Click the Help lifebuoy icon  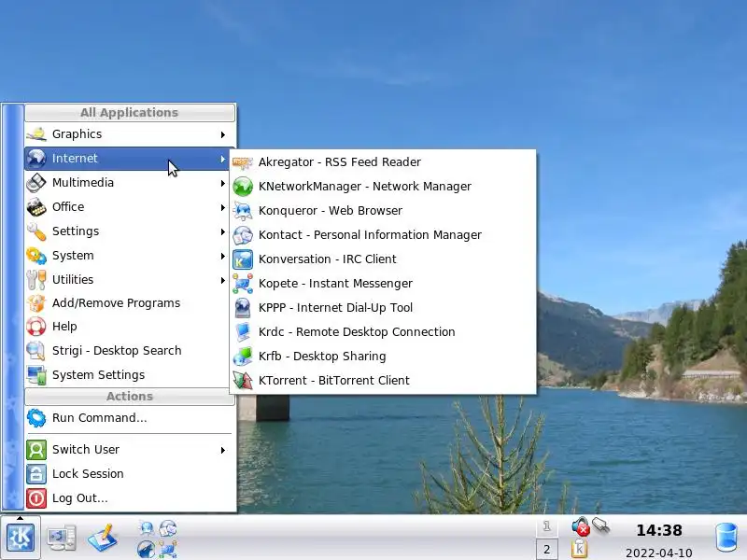[36, 327]
